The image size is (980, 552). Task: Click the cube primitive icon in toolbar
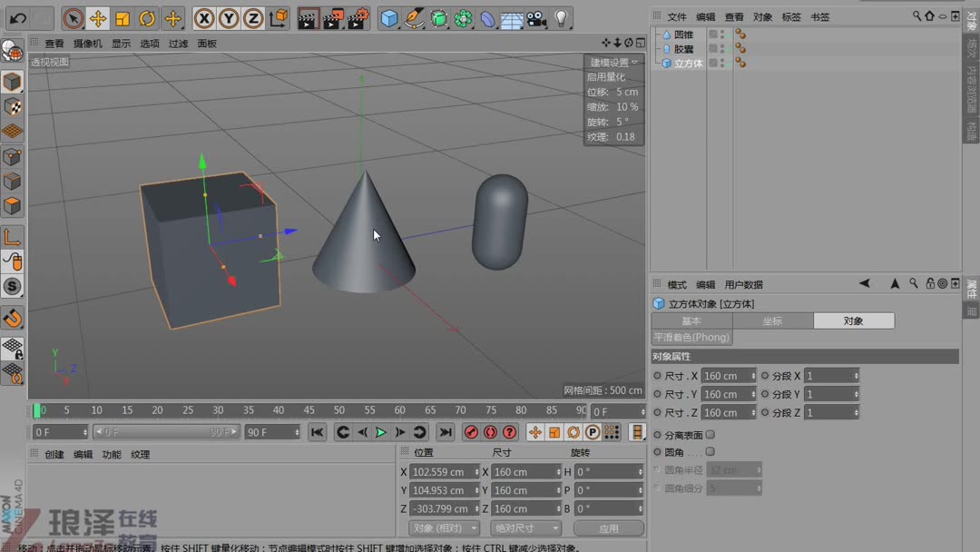pyautogui.click(x=388, y=17)
